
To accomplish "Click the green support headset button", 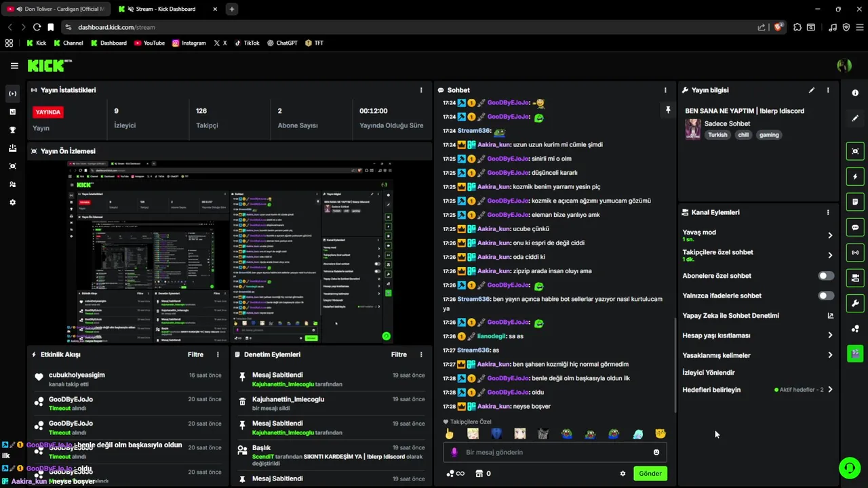I will 849,468.
